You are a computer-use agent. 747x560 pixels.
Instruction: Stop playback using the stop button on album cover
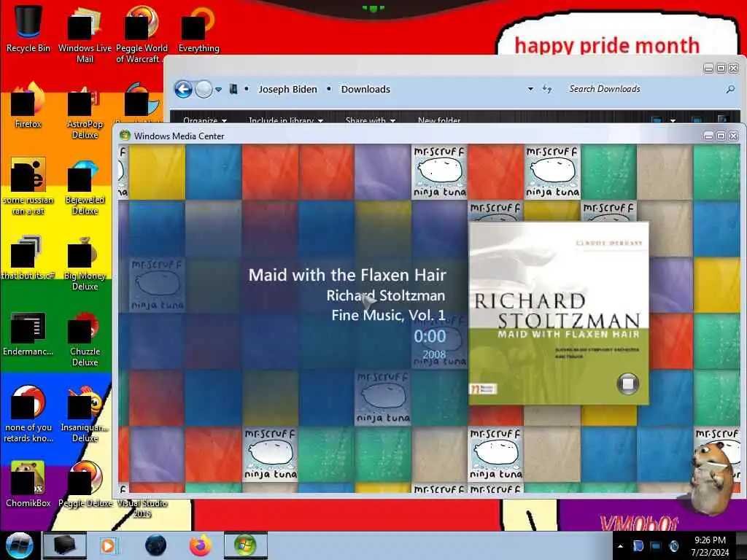click(628, 384)
